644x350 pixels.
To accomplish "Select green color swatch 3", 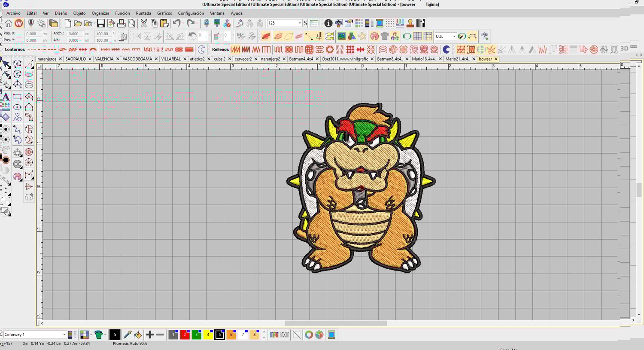I will coord(196,335).
